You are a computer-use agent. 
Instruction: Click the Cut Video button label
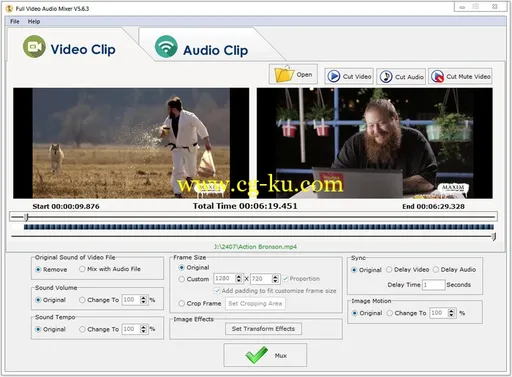pos(357,77)
